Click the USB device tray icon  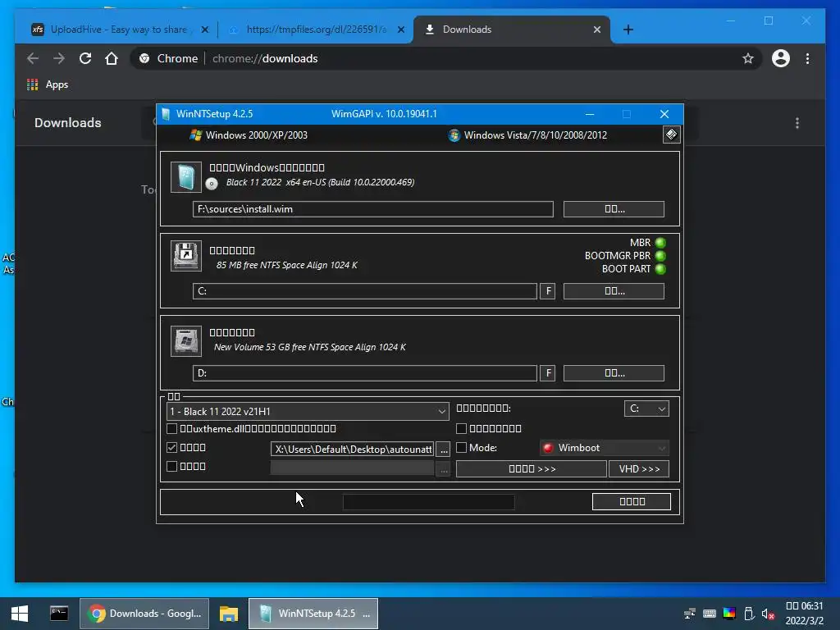749,614
